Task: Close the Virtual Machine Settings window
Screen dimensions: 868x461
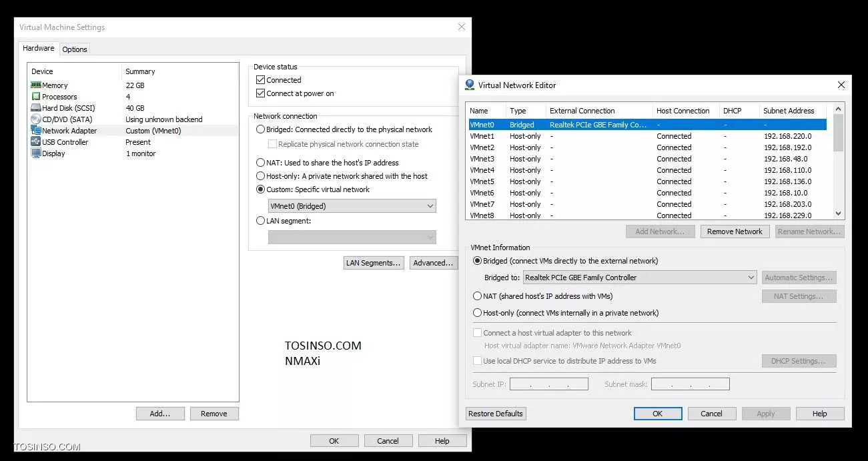Action: click(x=461, y=27)
